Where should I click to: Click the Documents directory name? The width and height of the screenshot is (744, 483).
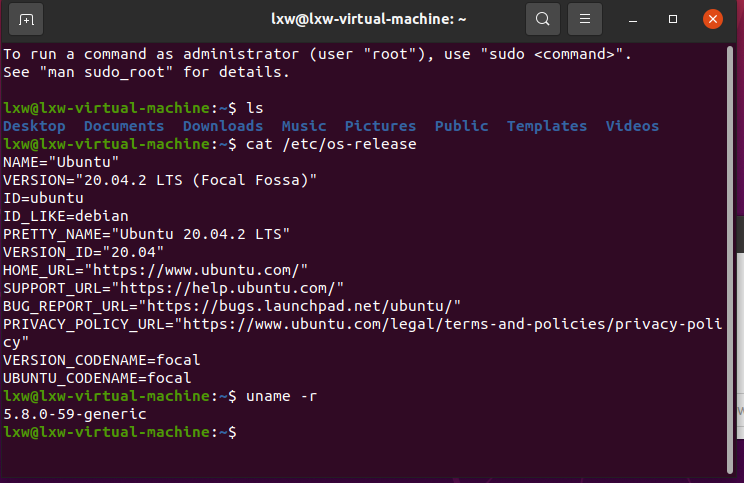(x=124, y=126)
